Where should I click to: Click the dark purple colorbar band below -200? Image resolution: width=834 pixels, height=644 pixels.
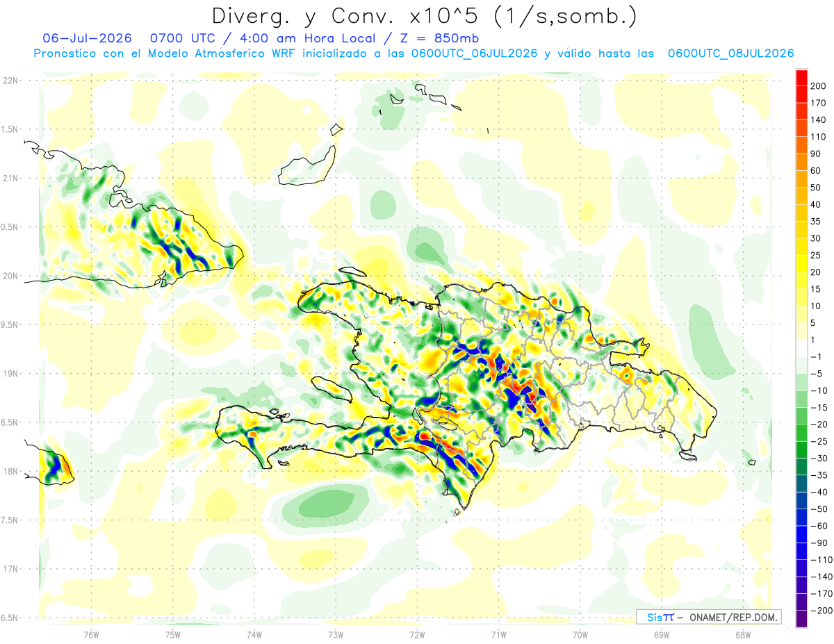click(801, 619)
